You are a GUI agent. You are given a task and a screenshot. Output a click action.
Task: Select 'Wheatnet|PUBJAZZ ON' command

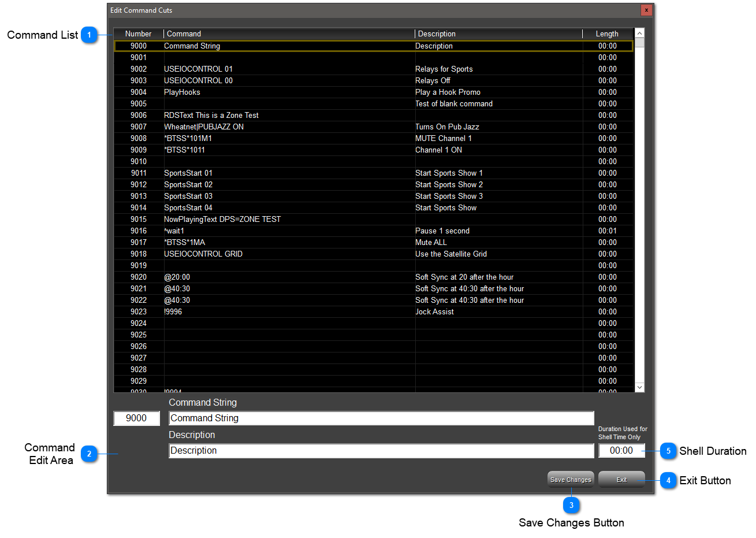204,127
